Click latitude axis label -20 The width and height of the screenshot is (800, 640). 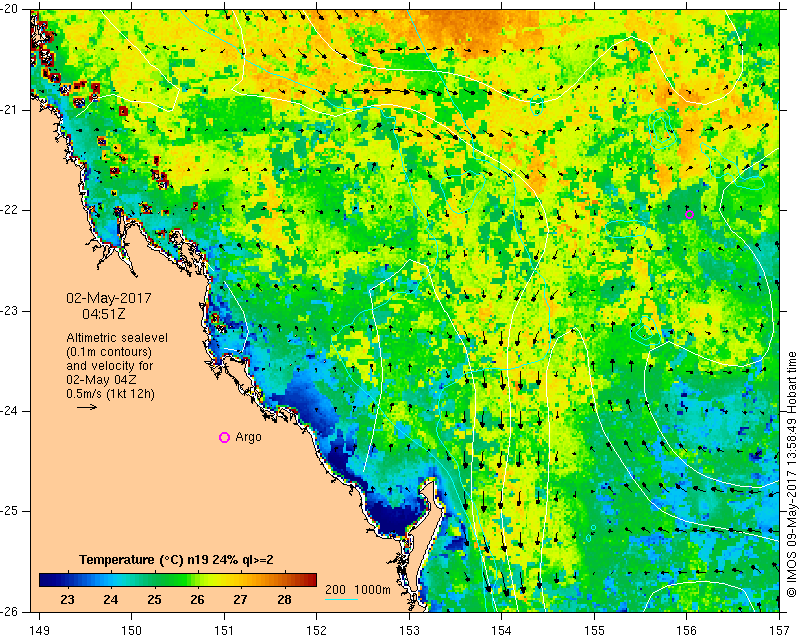(x=9, y=10)
